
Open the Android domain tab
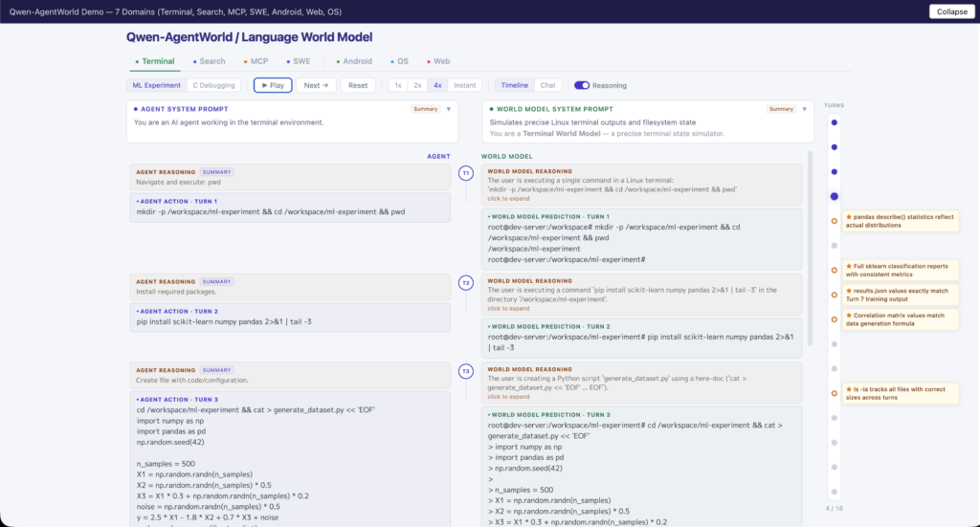click(x=354, y=61)
